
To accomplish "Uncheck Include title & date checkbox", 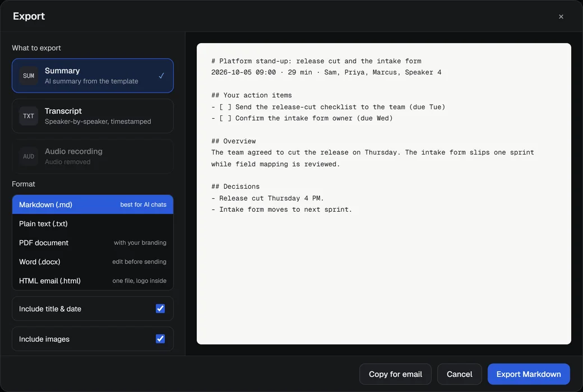I will click(x=160, y=309).
